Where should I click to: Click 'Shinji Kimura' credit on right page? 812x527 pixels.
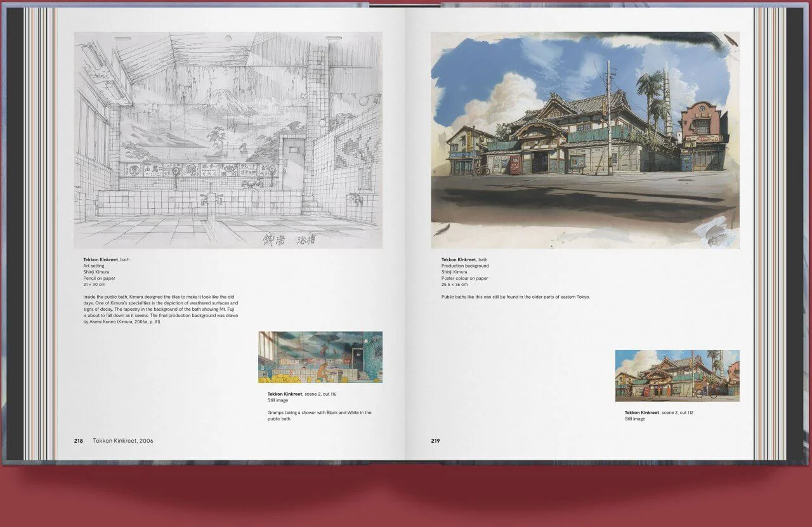[454, 272]
